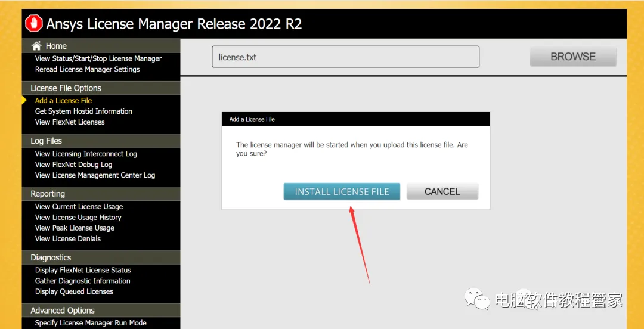Click the Home house icon
The width and height of the screenshot is (644, 329).
[x=36, y=45]
